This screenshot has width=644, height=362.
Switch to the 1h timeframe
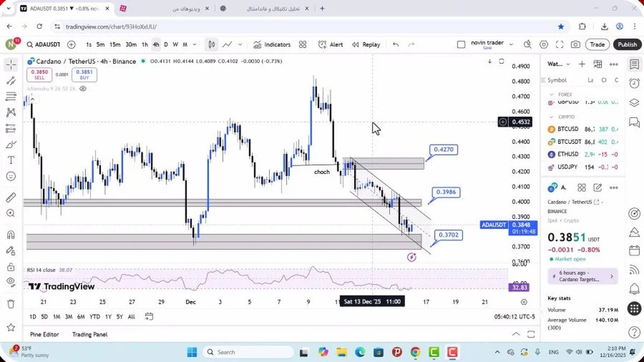pos(145,45)
